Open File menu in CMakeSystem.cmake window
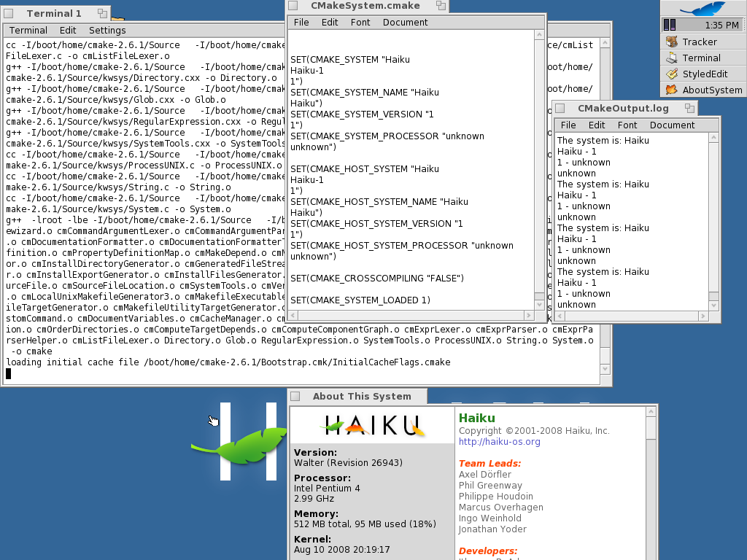 (x=301, y=22)
